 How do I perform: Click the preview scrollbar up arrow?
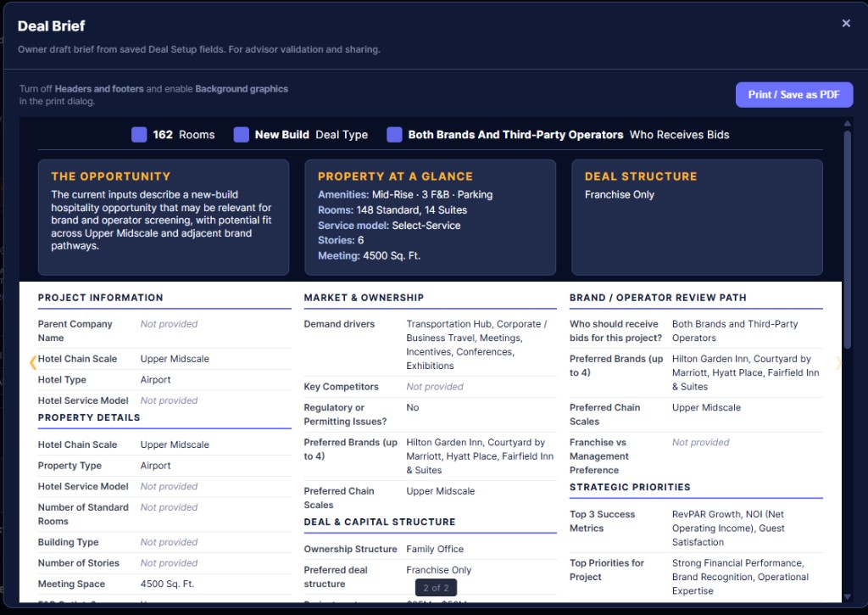point(847,124)
